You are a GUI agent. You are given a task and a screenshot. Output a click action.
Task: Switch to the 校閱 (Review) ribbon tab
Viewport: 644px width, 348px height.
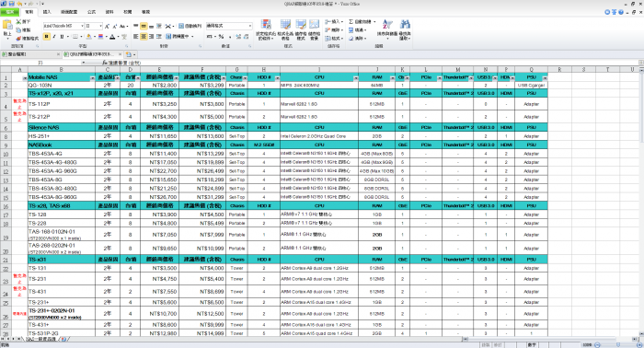tap(128, 12)
